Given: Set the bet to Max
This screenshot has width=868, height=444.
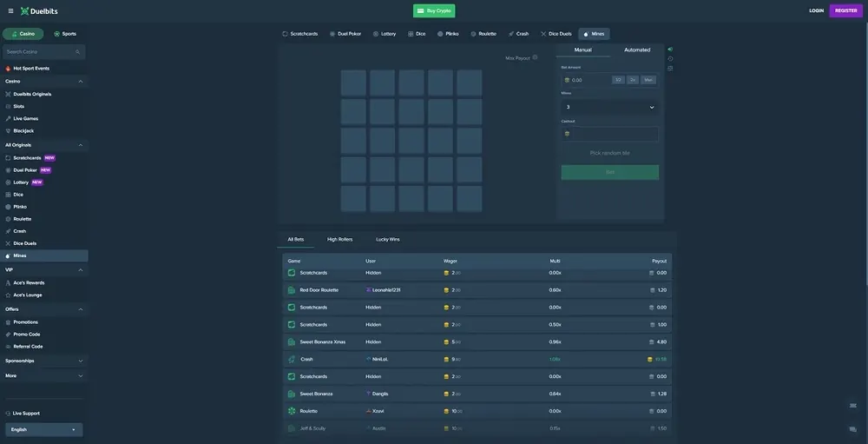Looking at the screenshot, I should (648, 80).
